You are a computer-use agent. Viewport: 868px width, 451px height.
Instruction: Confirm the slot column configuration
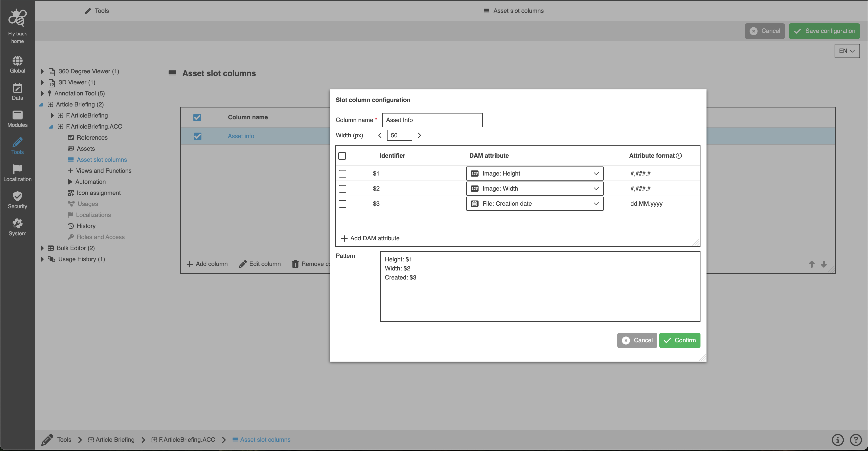680,340
